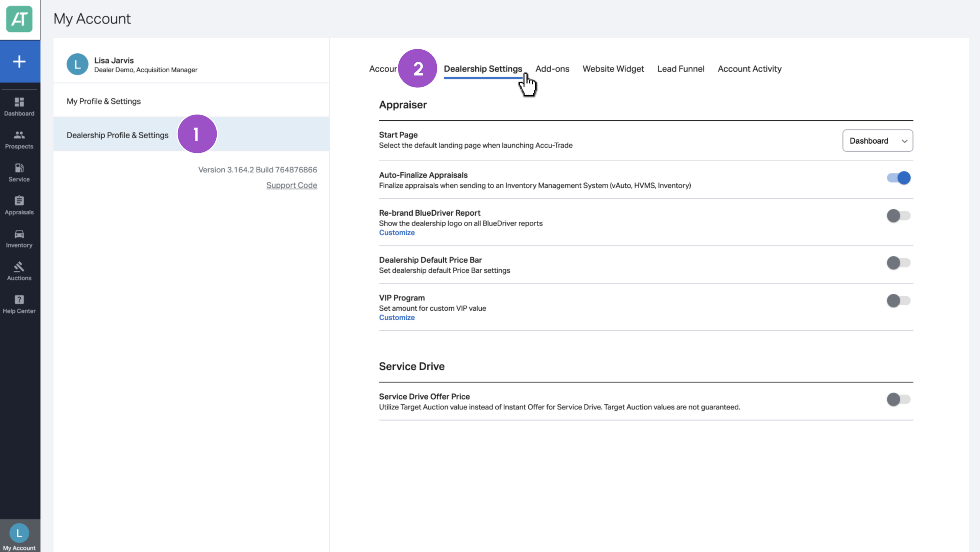
Task: Disable Auto-Finalize Appraisals toggle
Action: (898, 178)
